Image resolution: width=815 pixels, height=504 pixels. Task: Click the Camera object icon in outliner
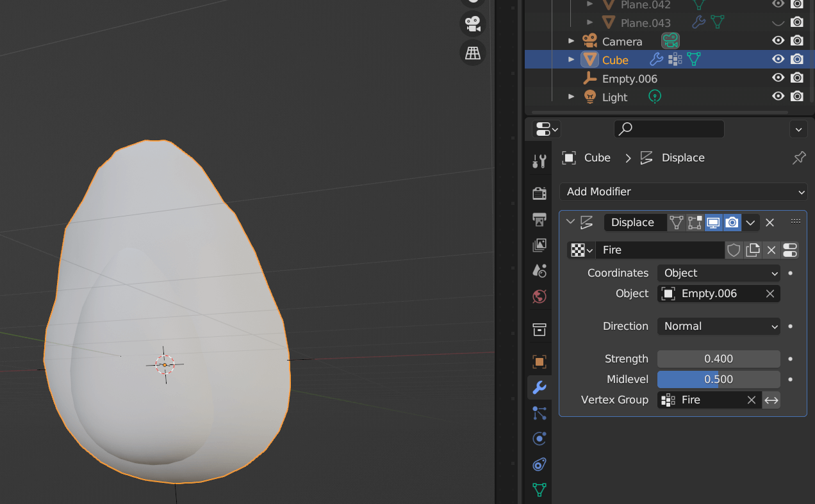point(589,41)
